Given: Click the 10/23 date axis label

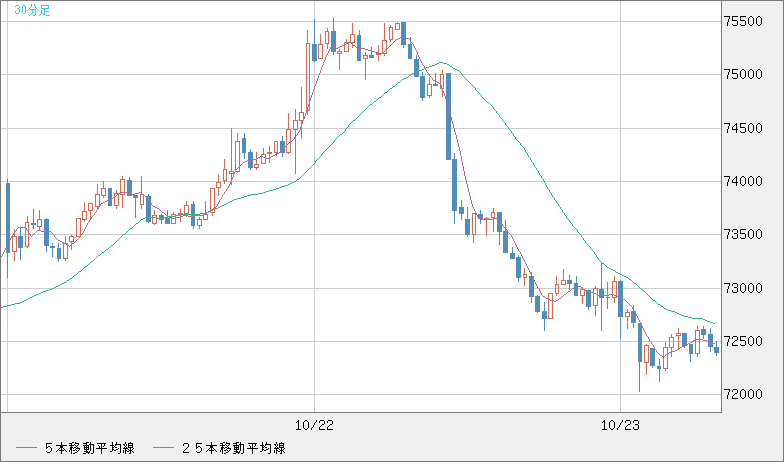Looking at the screenshot, I should pyautogui.click(x=620, y=426).
